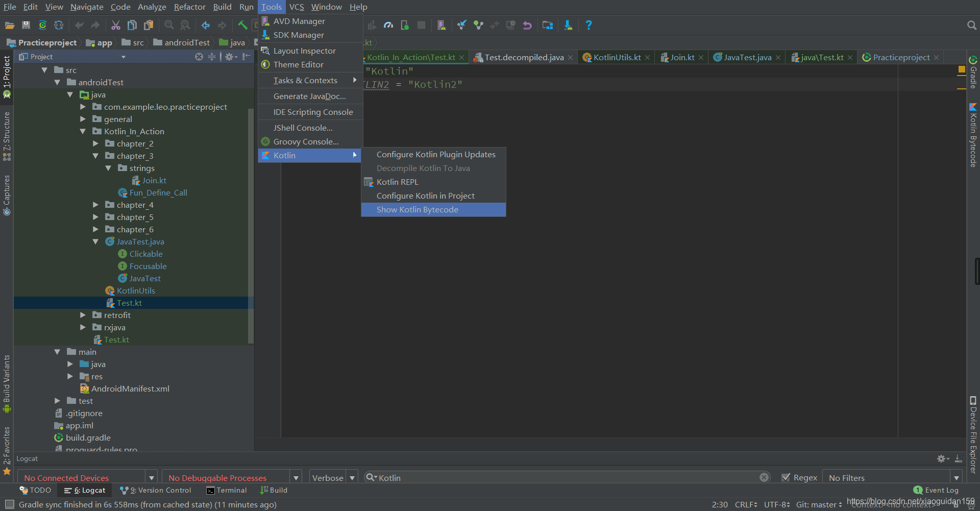Open the Event Log button
The width and height of the screenshot is (980, 511).
[x=936, y=490]
